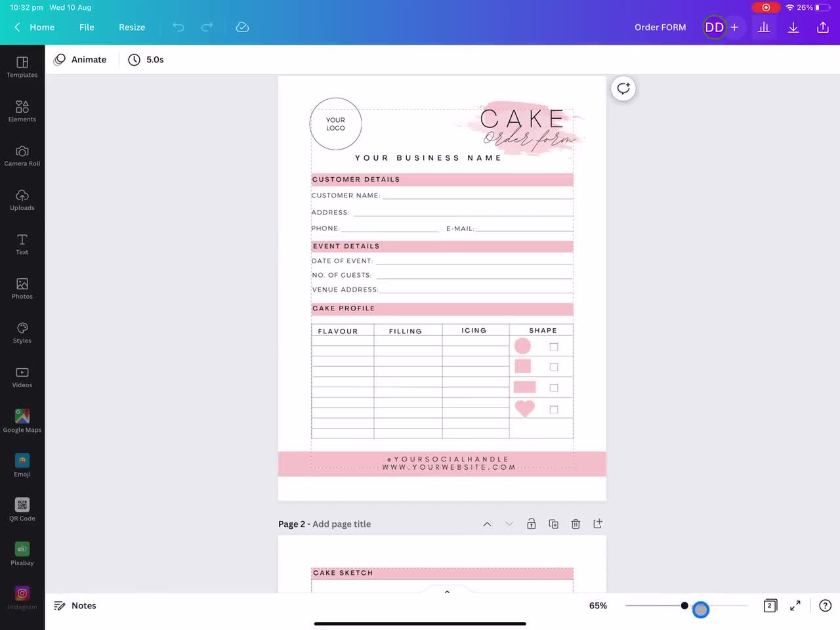Image resolution: width=840 pixels, height=630 pixels.
Task: Select the CUSTOMER DETAILS header bar
Action: 442,180
